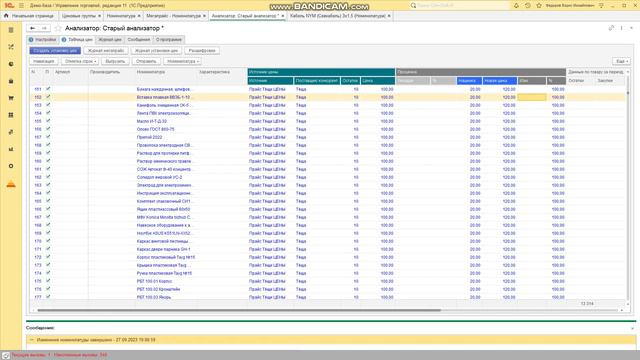
Task: Add form to favorites with star outline
Action: [x=58, y=28]
